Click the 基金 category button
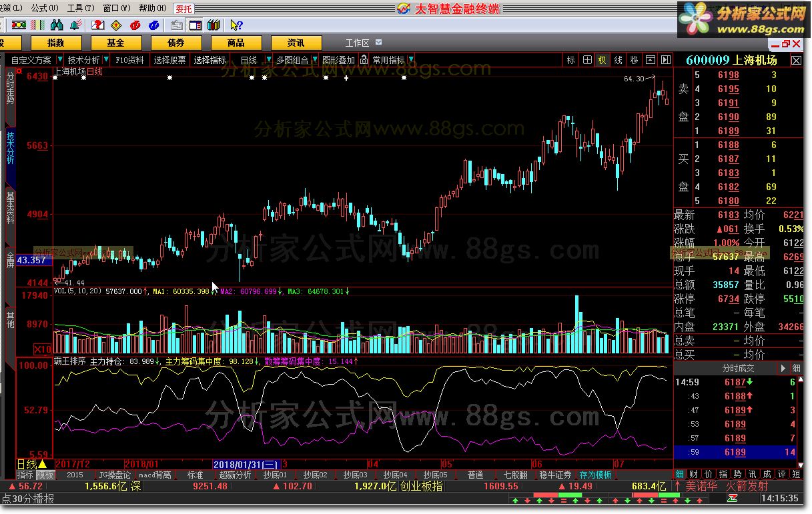 [x=116, y=43]
